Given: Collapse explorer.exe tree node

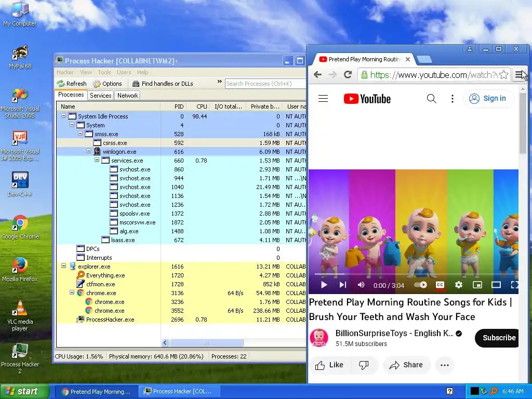Looking at the screenshot, I should (x=63, y=265).
